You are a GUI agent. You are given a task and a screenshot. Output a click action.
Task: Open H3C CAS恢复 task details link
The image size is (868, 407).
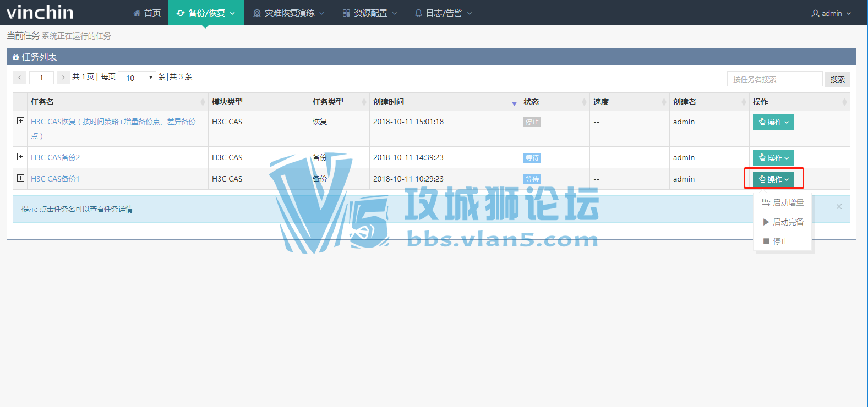tap(113, 129)
